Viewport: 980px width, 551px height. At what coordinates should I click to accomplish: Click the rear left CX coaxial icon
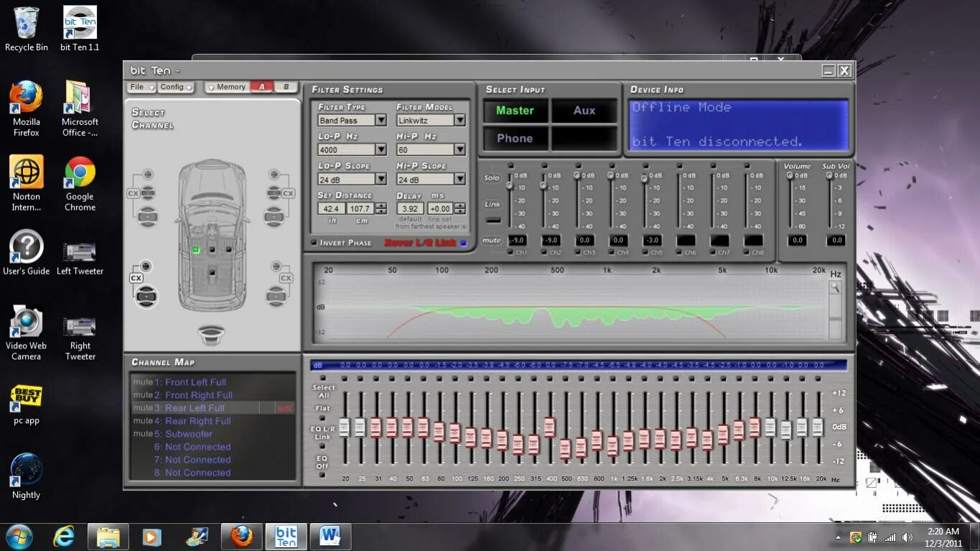136,278
